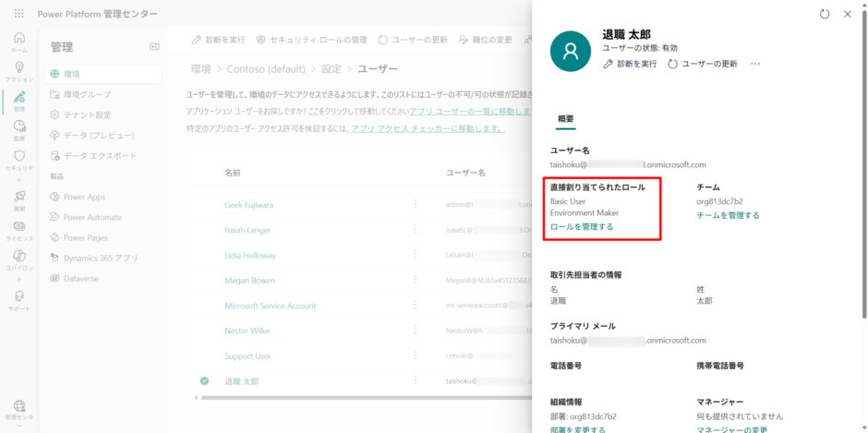
Task: Click the チームを管理する link
Action: pyautogui.click(x=728, y=215)
